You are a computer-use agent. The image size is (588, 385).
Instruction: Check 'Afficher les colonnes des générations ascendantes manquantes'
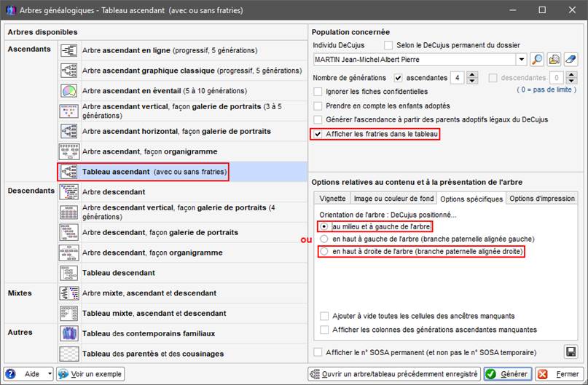[324, 330]
